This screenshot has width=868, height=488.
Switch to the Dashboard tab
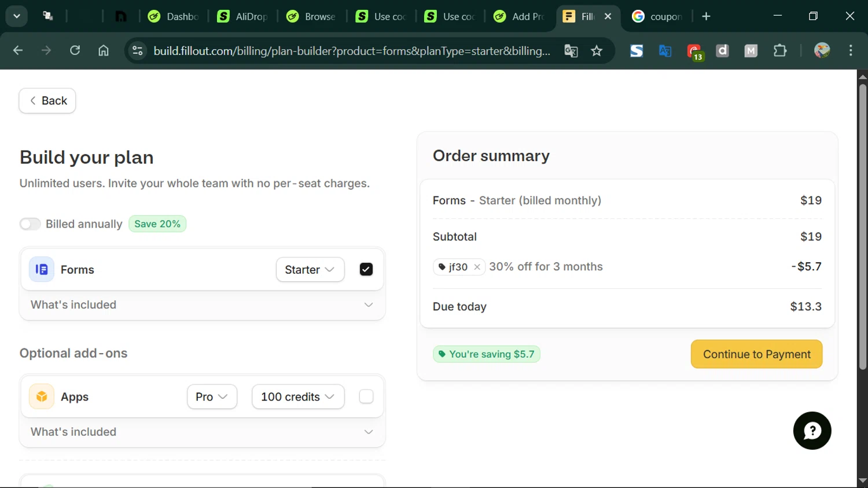click(173, 16)
